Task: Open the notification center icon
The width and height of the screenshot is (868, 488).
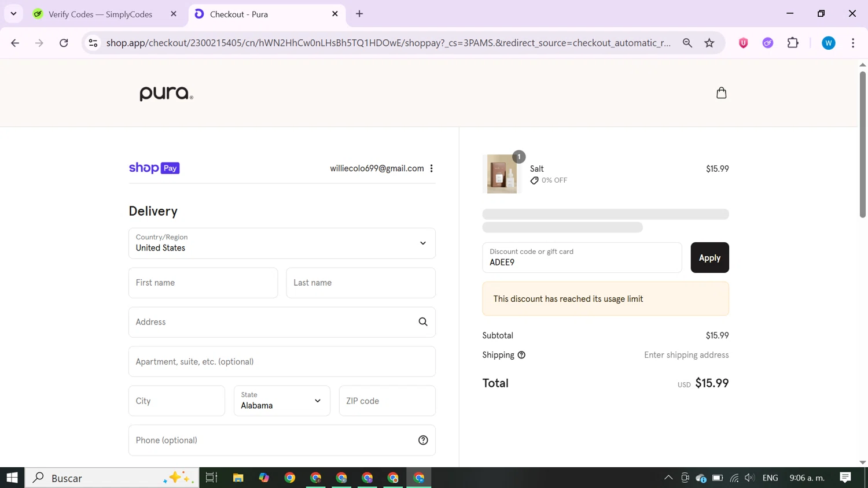Action: coord(845,478)
